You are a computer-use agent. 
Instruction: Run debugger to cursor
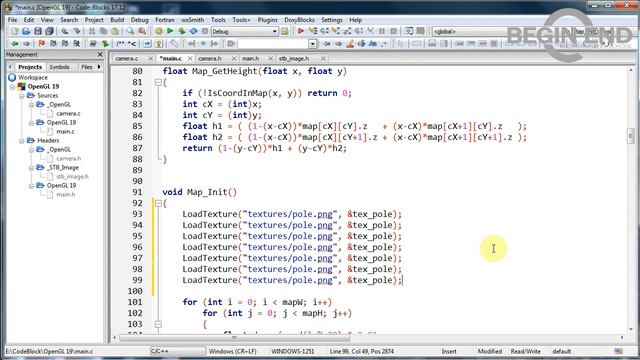pyautogui.click(x=313, y=31)
